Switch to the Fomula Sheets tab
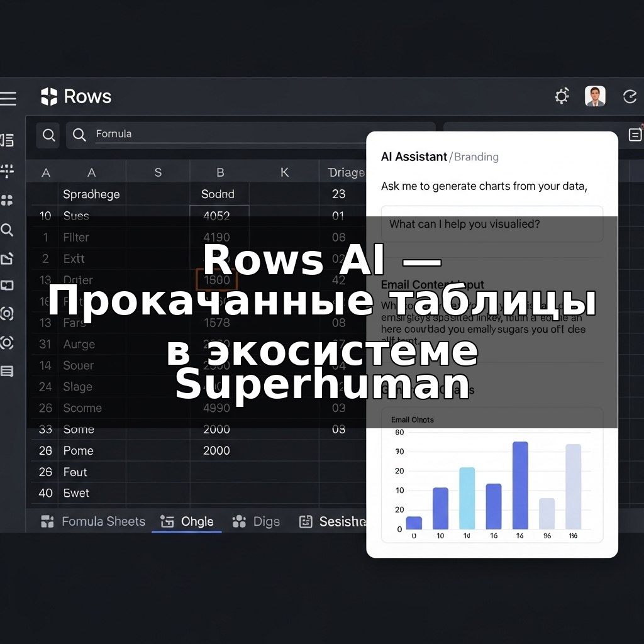Viewport: 644px width, 644px height. [93, 521]
